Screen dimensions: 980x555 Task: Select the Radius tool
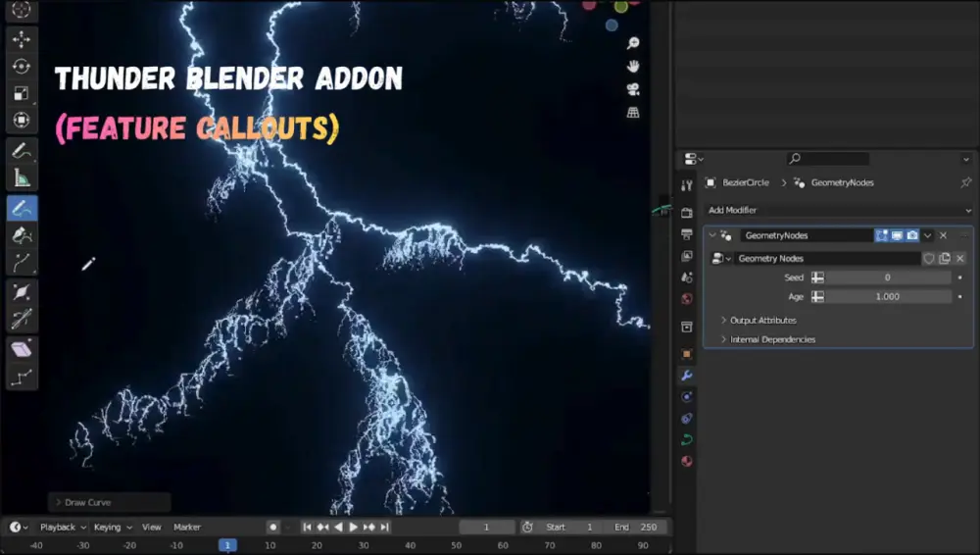(x=22, y=292)
